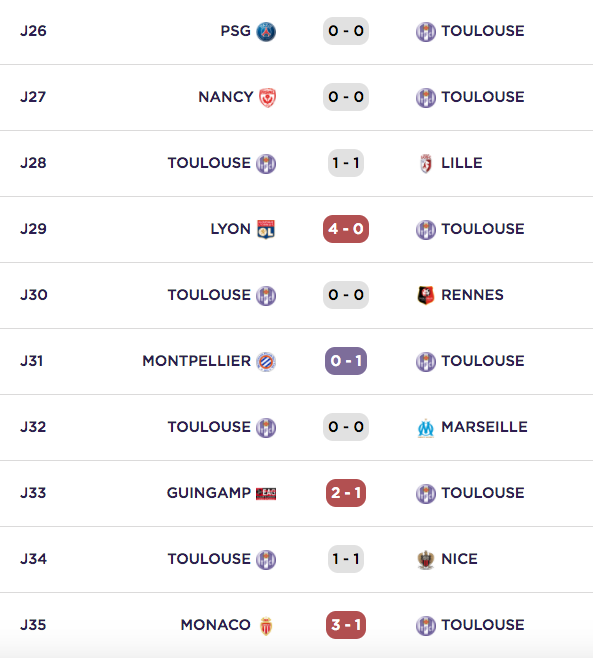Click the Nice club crest
Viewport: 593px width, 658px height.
(x=426, y=559)
